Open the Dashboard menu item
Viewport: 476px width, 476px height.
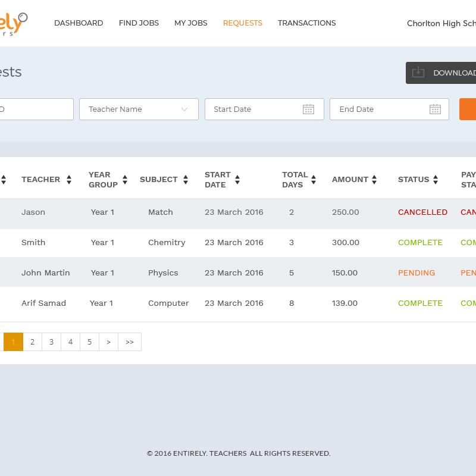point(79,23)
